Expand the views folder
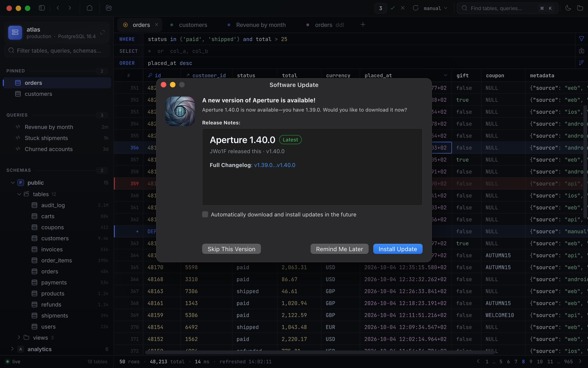 pos(19,337)
